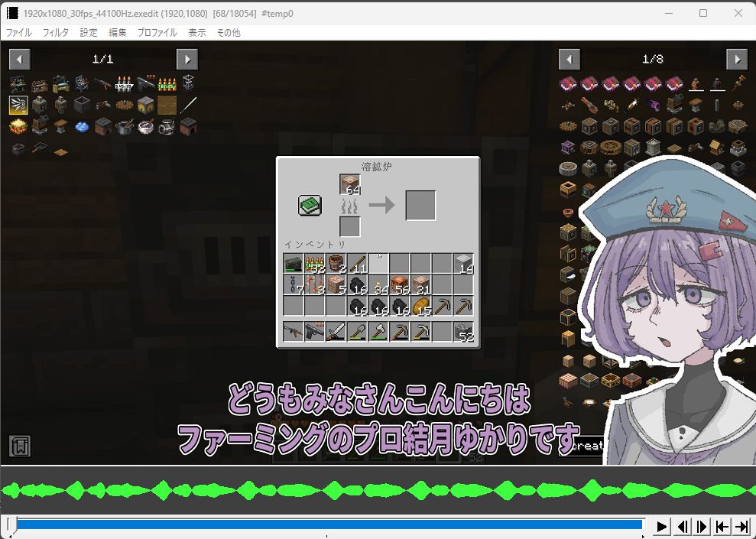Select the axe in the hotbar

[x=378, y=332]
